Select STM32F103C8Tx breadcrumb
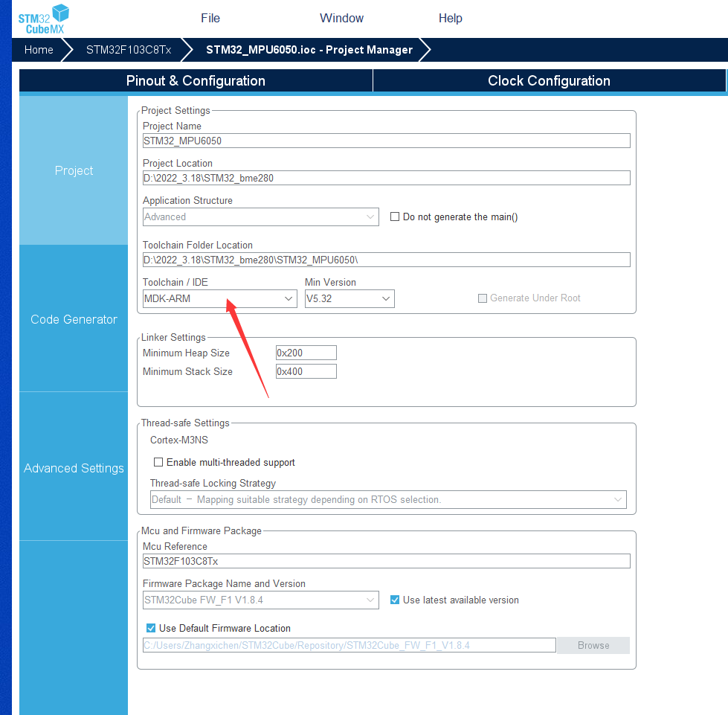This screenshot has width=728, height=715. click(x=129, y=50)
